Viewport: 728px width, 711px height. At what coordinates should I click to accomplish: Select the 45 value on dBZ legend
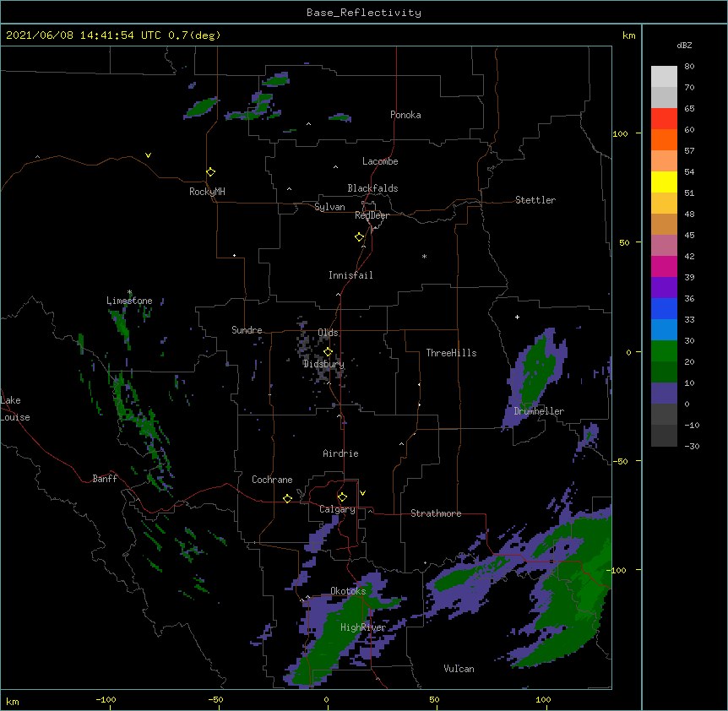[x=689, y=236]
